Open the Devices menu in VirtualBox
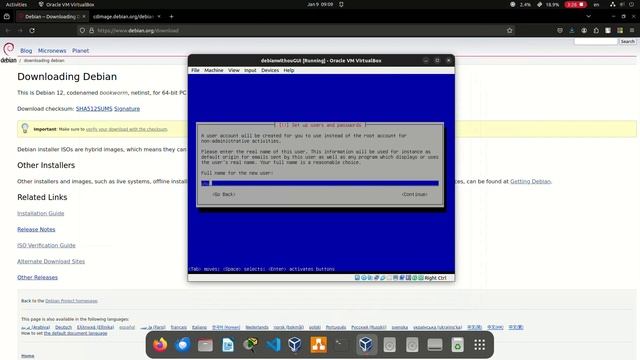 (x=270, y=70)
